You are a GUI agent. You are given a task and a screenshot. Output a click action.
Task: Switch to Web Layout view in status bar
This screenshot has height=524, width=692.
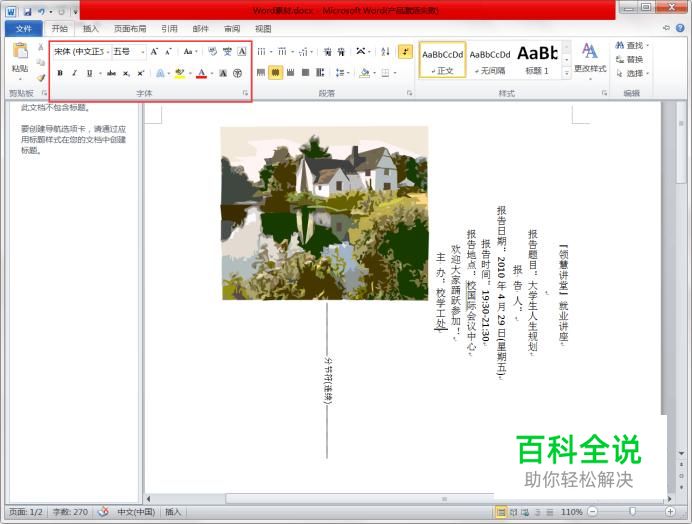(x=525, y=512)
